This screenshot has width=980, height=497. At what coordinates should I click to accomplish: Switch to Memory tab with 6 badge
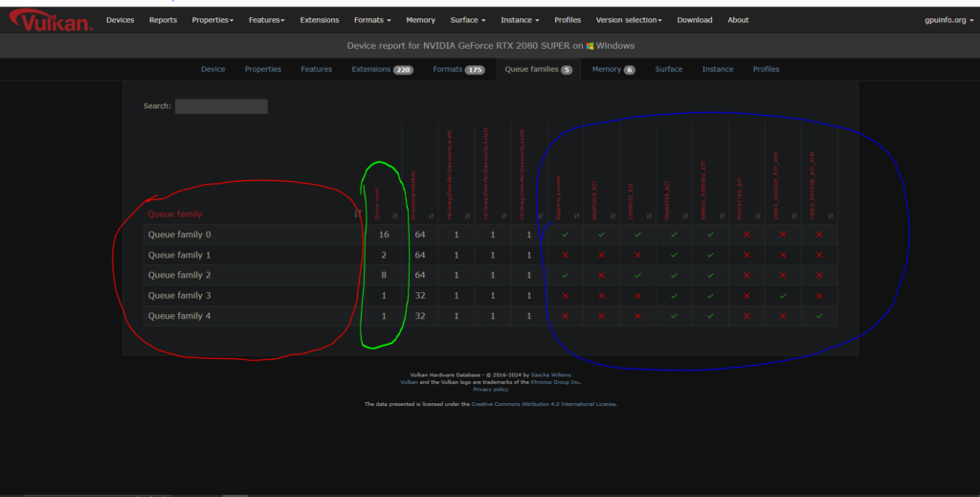coord(613,69)
